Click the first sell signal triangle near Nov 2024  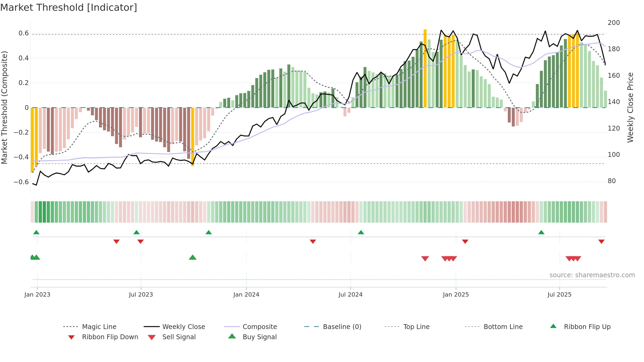[x=425, y=258]
